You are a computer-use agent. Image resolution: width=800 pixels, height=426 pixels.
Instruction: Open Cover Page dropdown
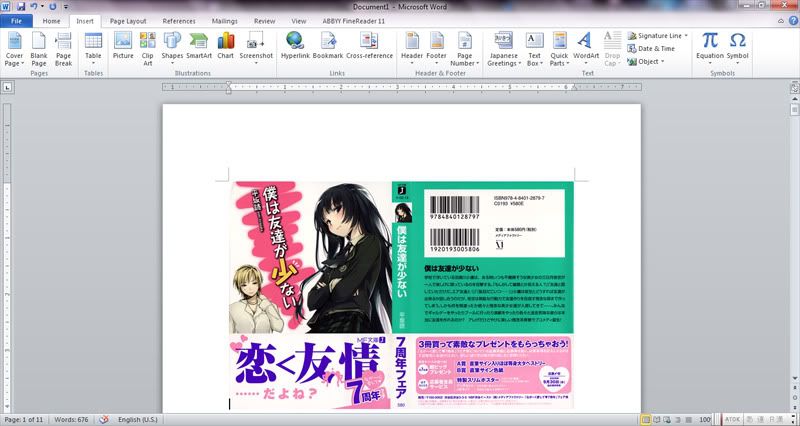(x=14, y=49)
